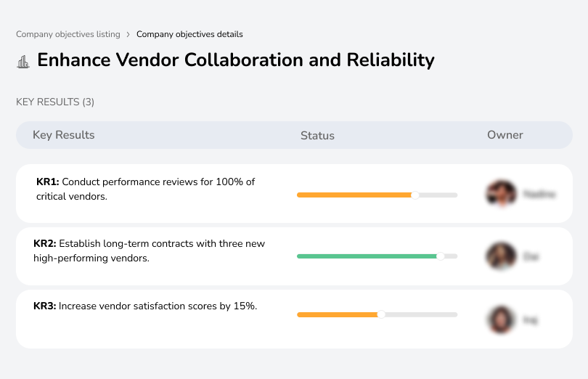This screenshot has width=588, height=379.
Task: Click the KR1 progress slider handle
Action: point(415,195)
